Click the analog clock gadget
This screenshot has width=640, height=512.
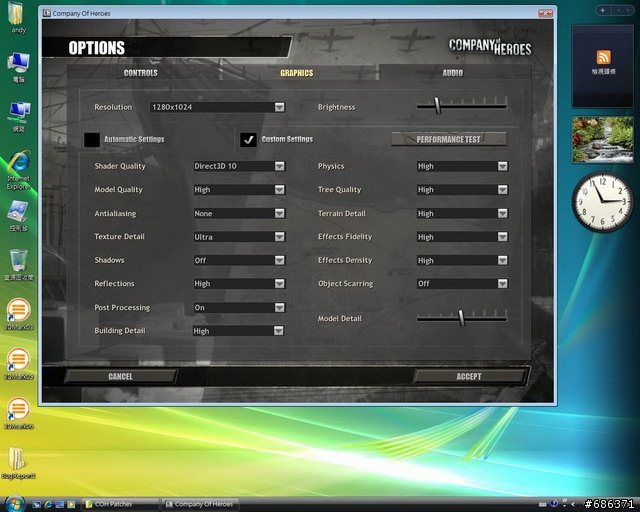[603, 201]
